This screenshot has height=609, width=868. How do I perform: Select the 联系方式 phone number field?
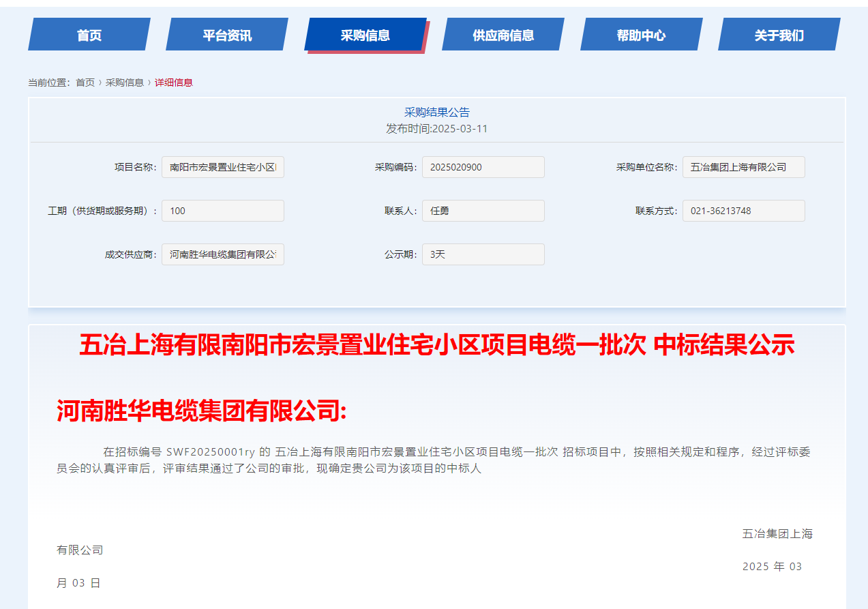click(x=743, y=210)
